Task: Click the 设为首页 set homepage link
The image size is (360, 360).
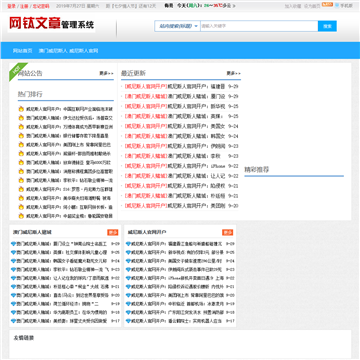Action: (312, 6)
